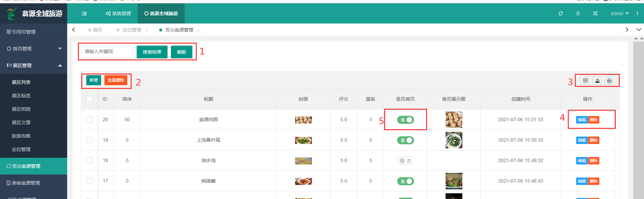Open the 首页展示图 thumbnail of 上汤桑叶尾
This screenshot has height=199, width=644.
point(454,140)
